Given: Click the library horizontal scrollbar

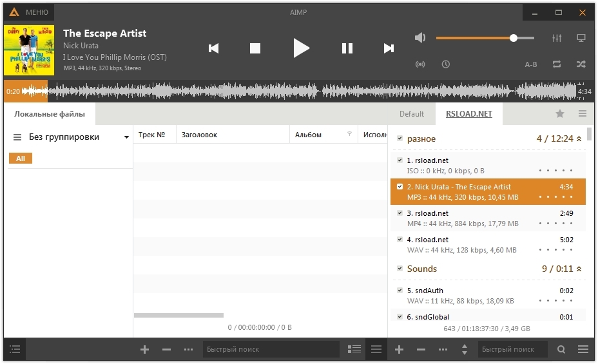Looking at the screenshot, I should click(x=178, y=315).
